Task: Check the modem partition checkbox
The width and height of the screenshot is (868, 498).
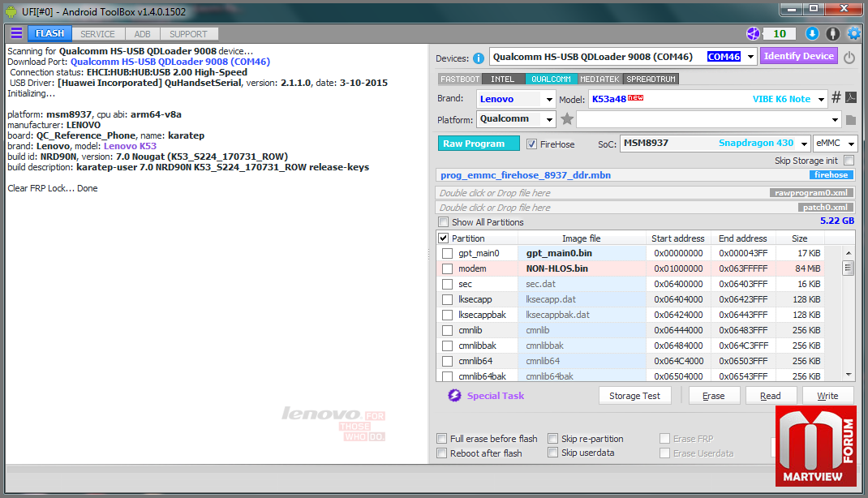Action: point(447,268)
